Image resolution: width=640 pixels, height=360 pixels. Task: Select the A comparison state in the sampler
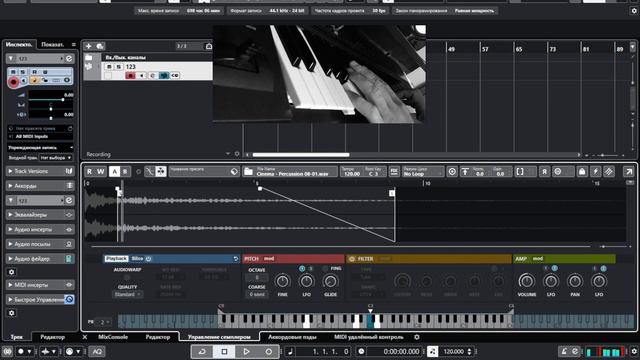click(x=114, y=171)
